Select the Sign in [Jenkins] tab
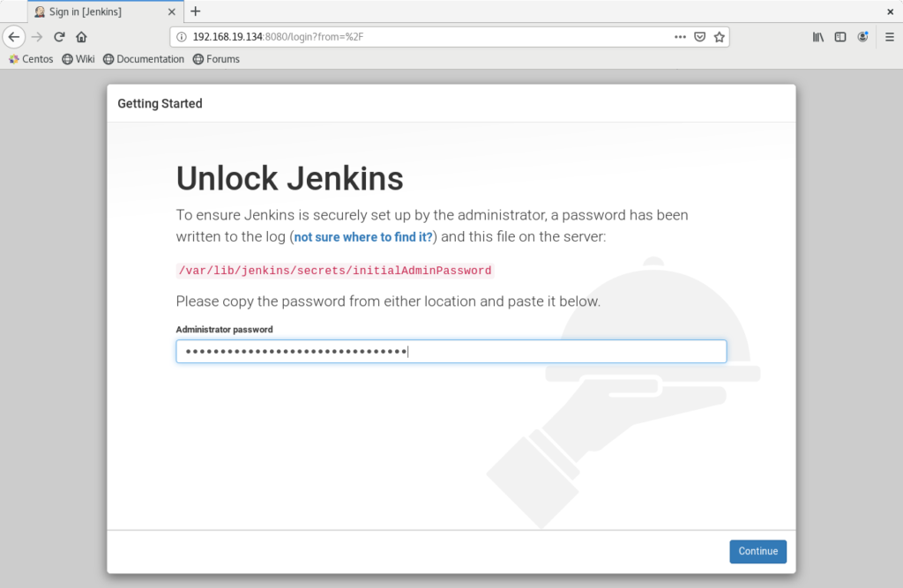 [x=106, y=11]
